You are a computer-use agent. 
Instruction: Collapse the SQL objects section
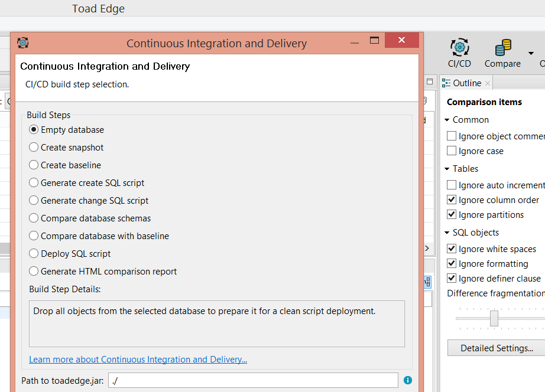[447, 233]
